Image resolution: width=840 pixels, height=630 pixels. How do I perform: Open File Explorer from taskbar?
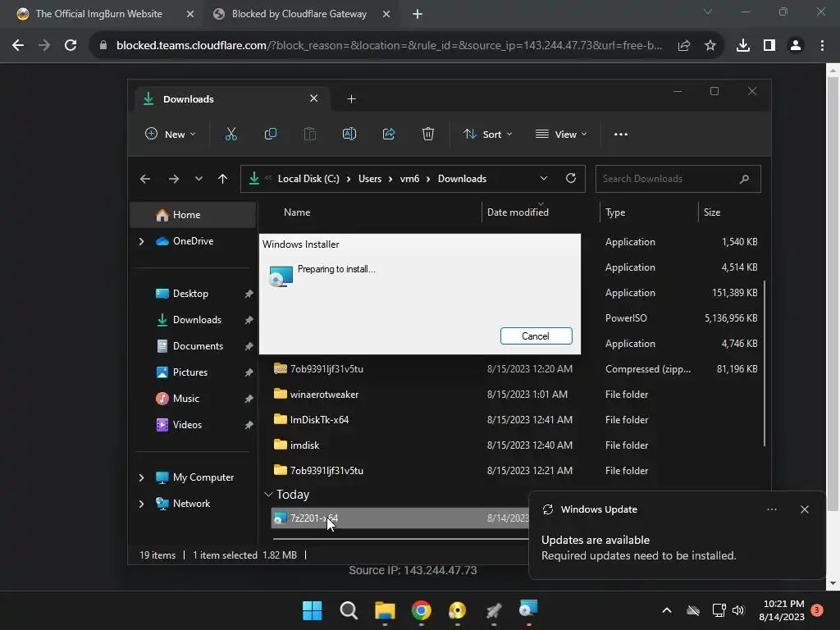tap(385, 610)
